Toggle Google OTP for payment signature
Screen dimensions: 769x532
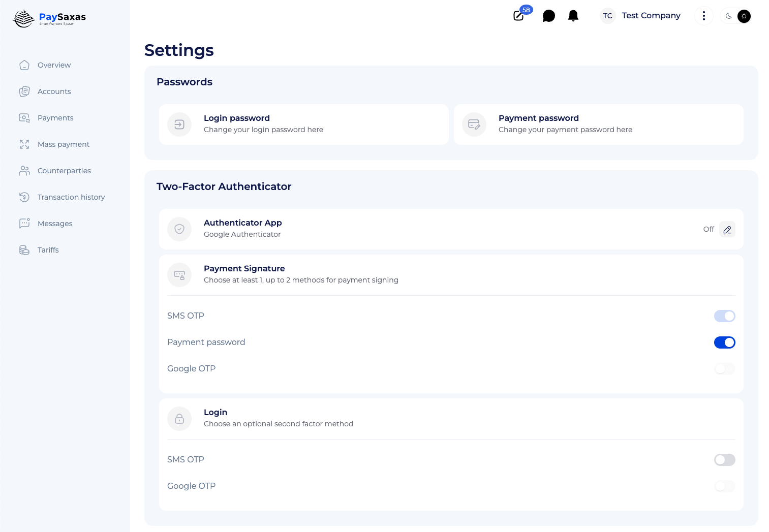(724, 369)
